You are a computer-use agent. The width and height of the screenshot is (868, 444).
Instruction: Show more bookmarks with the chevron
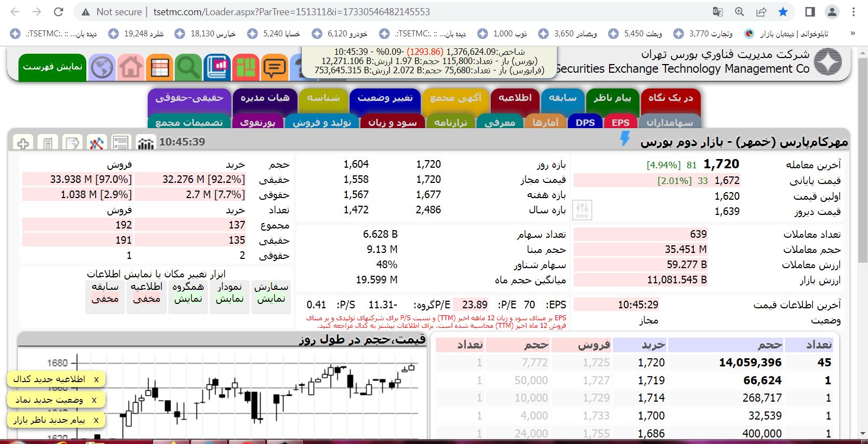click(853, 34)
